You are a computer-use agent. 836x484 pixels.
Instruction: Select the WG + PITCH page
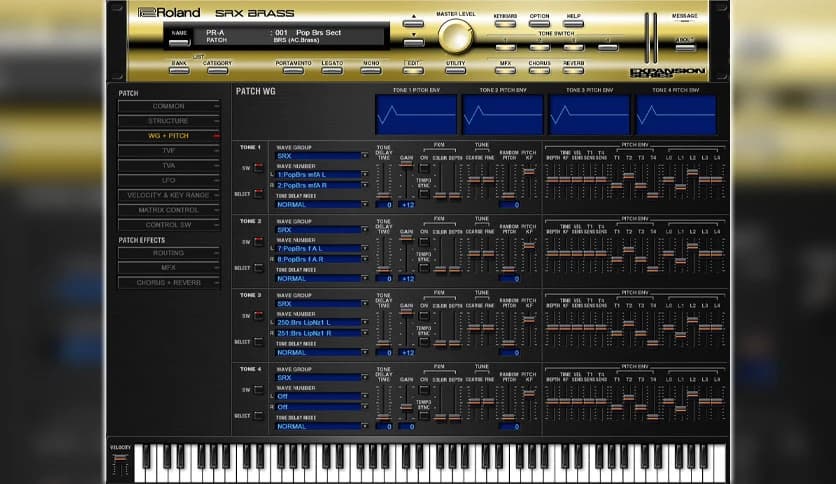(168, 136)
